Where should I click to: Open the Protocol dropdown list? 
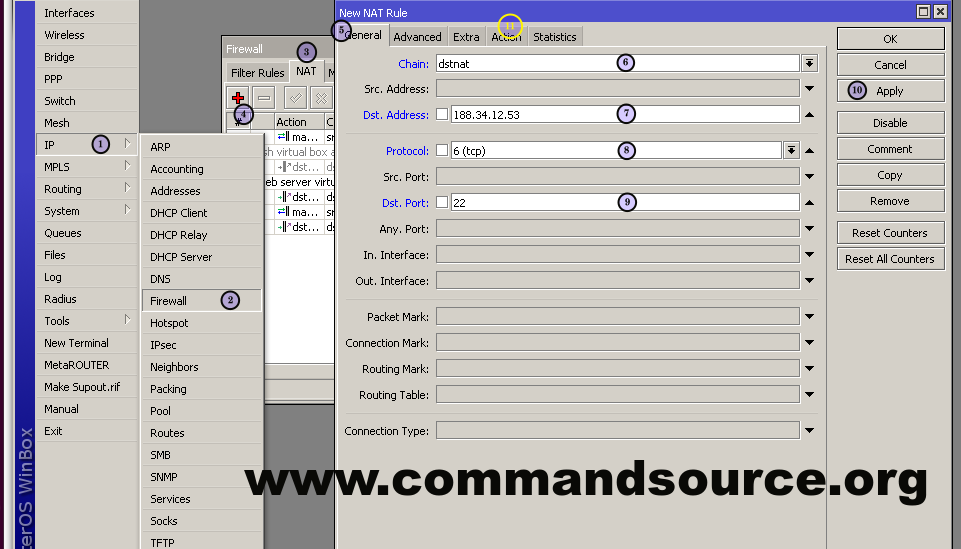coord(791,151)
